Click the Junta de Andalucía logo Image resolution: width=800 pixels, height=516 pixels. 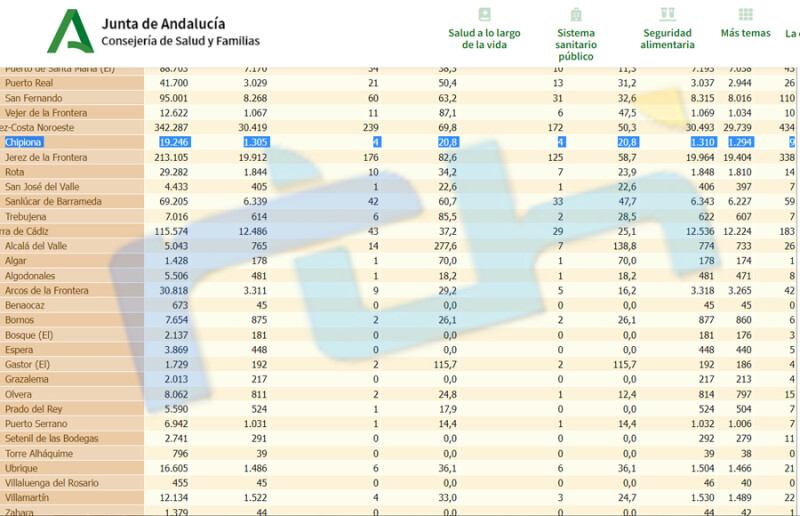tap(70, 31)
